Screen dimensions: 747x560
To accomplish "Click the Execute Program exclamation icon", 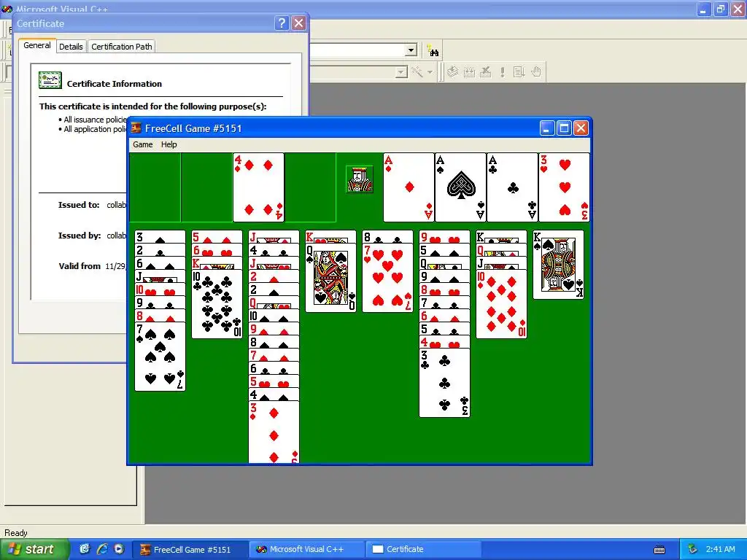I will click(502, 72).
